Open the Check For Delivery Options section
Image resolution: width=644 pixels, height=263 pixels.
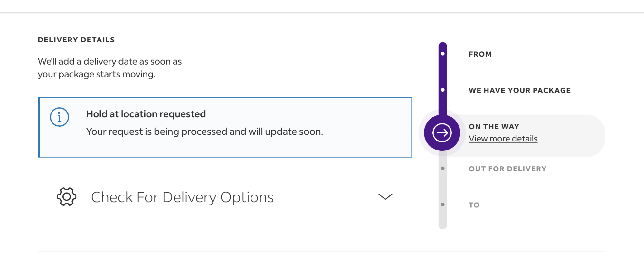(x=182, y=197)
